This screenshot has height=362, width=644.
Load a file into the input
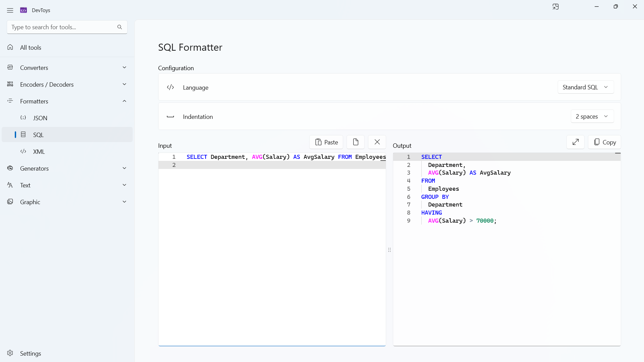pos(356,142)
